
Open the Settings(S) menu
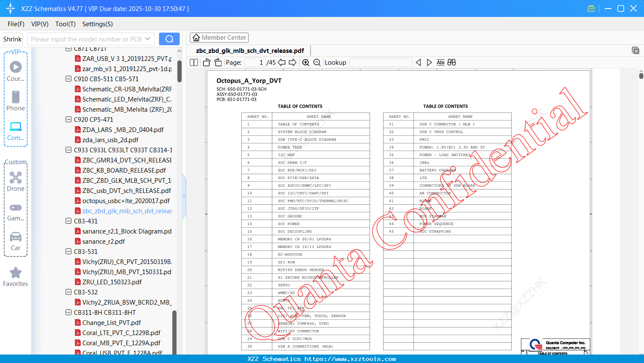coord(98,24)
